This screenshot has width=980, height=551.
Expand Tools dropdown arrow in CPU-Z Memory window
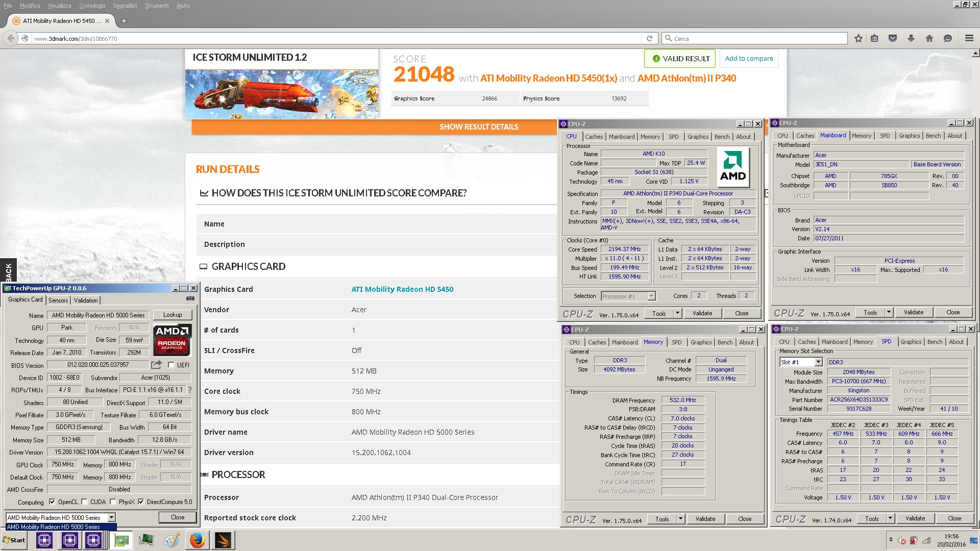(x=680, y=519)
